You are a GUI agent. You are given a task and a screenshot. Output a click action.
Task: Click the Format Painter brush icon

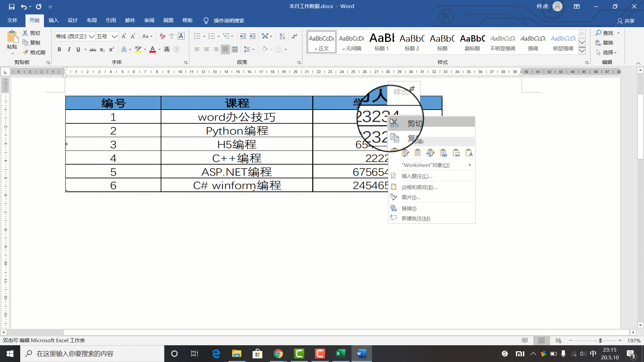(x=26, y=52)
